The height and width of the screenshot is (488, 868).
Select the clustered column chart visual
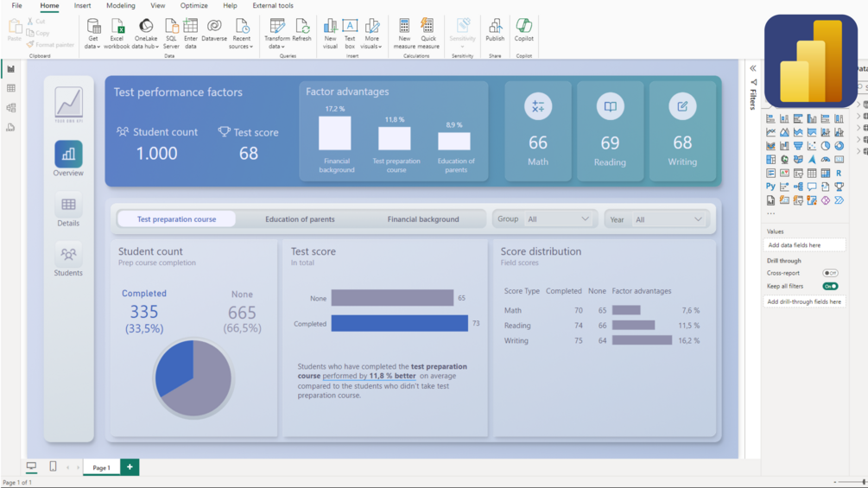click(812, 118)
